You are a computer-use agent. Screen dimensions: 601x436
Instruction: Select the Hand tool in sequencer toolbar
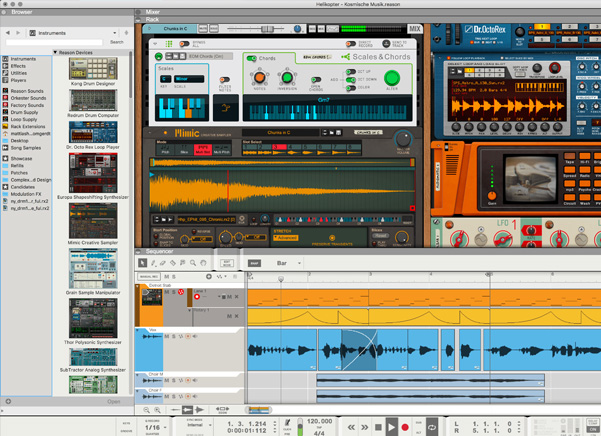pyautogui.click(x=203, y=263)
